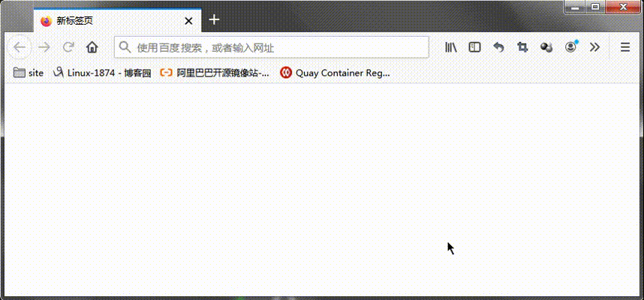Toggle the sidebar panel icon
This screenshot has width=644, height=300.
[x=475, y=47]
